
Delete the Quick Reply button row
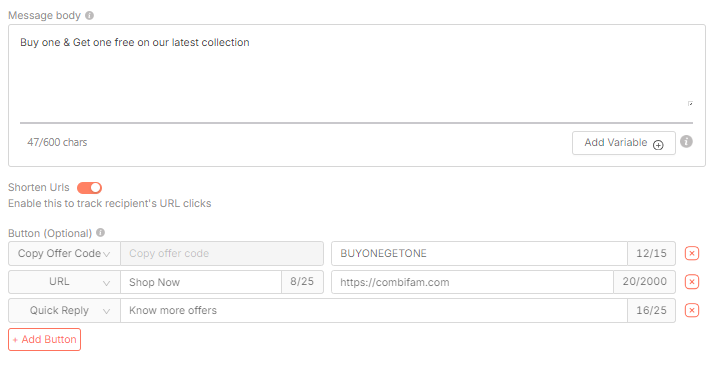click(692, 310)
